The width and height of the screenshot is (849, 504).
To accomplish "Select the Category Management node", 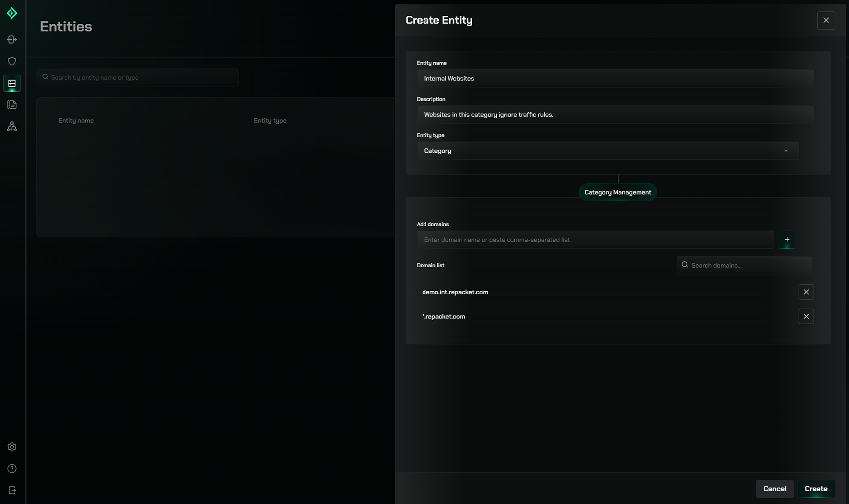I will tap(618, 192).
